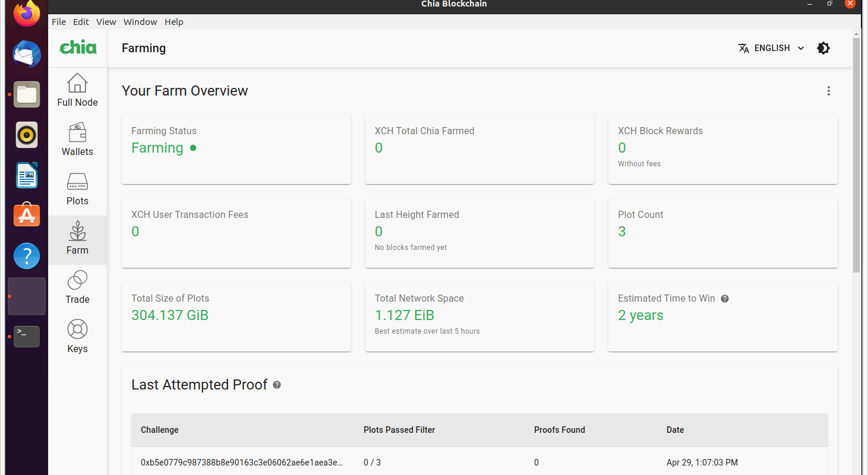Open the Edit menu
The height and width of the screenshot is (475, 868).
81,22
